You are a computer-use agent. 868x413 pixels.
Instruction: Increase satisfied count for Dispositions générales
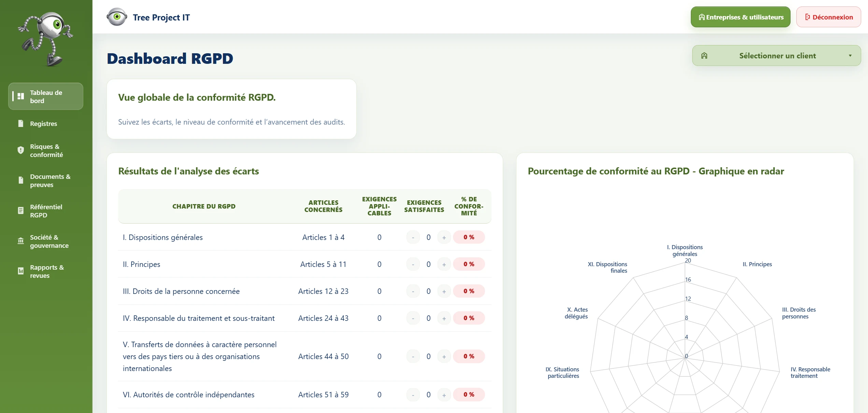444,237
